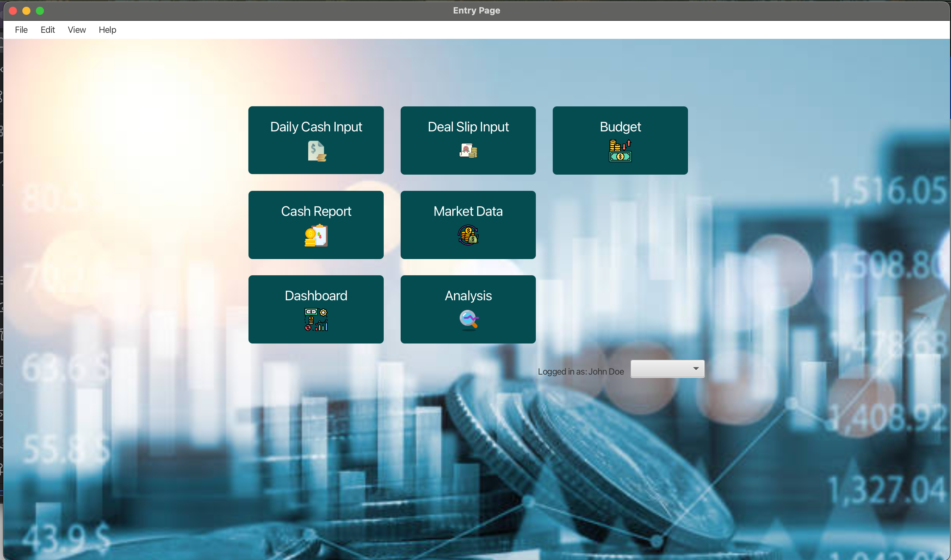Click the Budget coins and cash icon
The width and height of the screenshot is (951, 560).
620,151
